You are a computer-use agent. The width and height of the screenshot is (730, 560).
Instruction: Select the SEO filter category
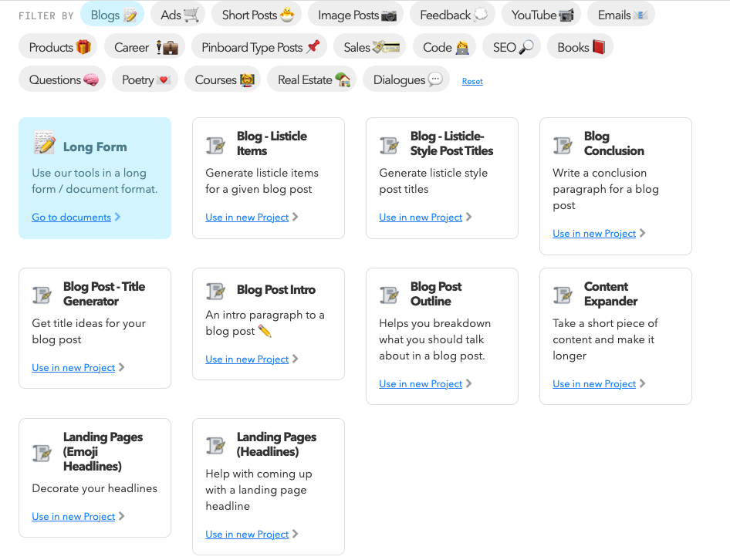[512, 47]
